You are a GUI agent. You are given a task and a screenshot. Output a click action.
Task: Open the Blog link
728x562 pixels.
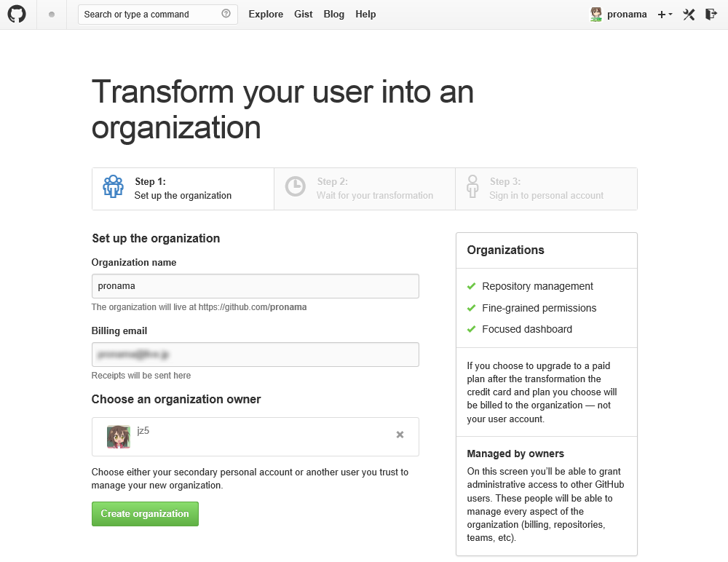(x=333, y=15)
